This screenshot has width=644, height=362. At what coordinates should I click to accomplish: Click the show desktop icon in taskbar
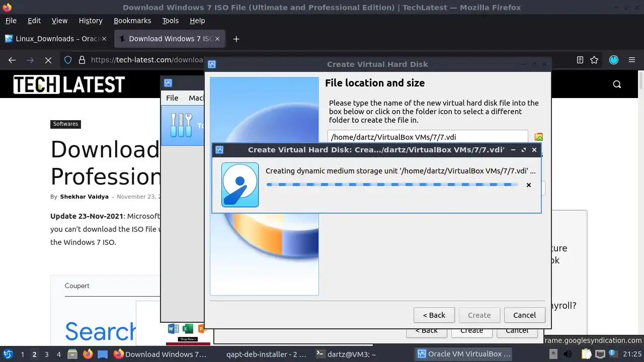coord(103,354)
